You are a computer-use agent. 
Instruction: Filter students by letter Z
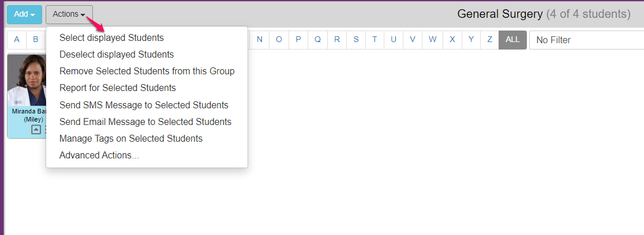489,40
